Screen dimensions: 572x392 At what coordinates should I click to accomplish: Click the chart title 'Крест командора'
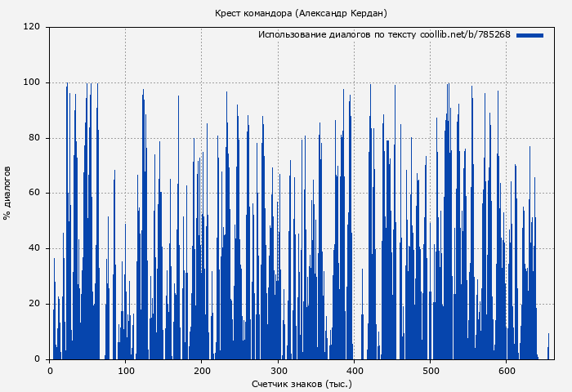click(x=301, y=13)
